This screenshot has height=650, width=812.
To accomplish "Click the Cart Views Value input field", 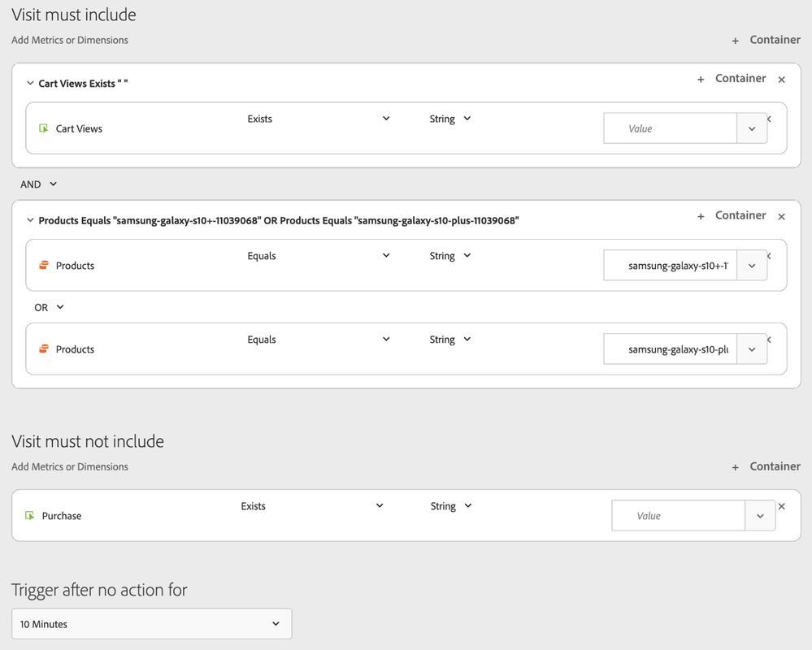I will coord(670,128).
